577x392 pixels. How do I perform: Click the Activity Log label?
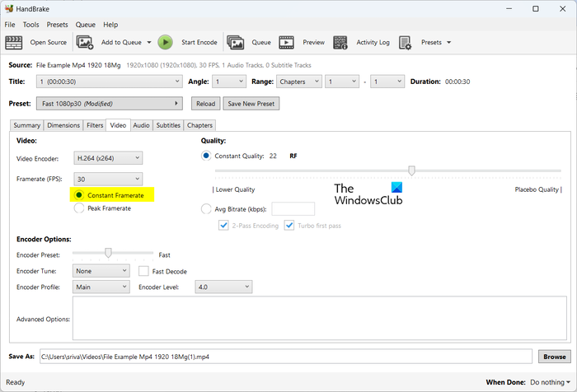[373, 42]
